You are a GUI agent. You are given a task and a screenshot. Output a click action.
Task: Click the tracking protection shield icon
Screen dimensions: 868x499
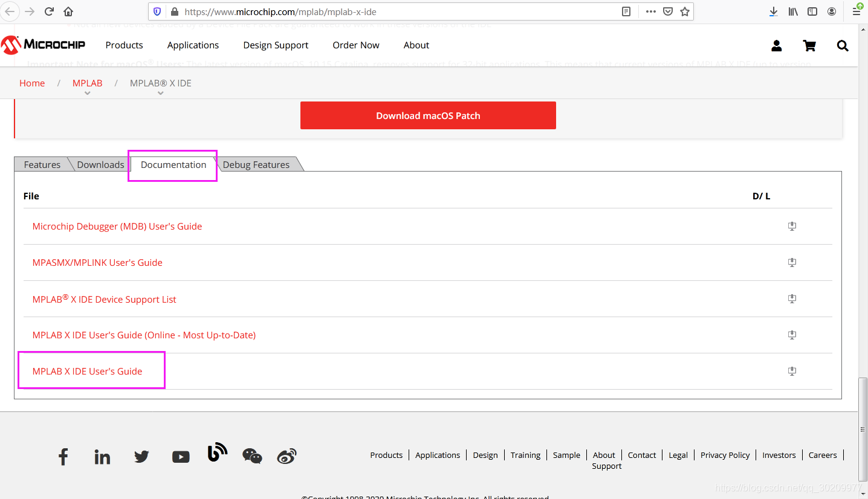tap(157, 11)
